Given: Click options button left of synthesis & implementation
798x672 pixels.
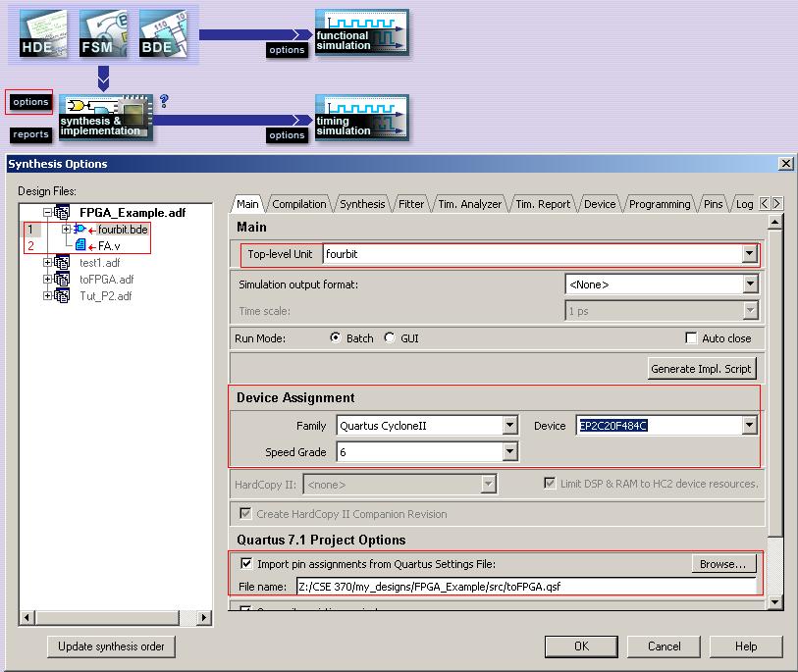Looking at the screenshot, I should 31,102.
